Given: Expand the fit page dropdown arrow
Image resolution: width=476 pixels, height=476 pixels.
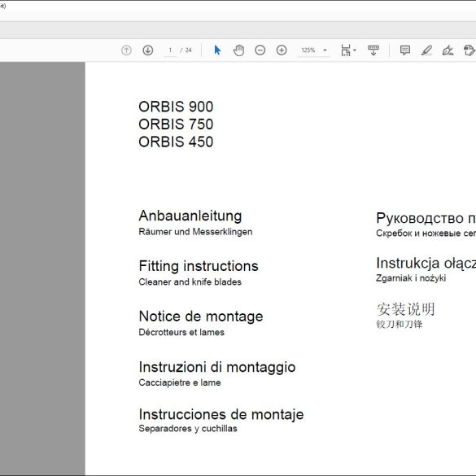Looking at the screenshot, I should point(355,50).
